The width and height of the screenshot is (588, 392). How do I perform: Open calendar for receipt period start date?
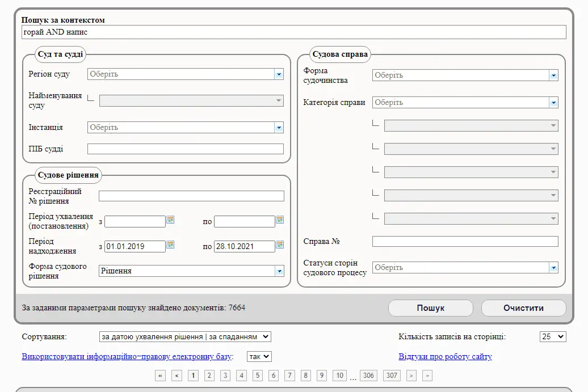pyautogui.click(x=170, y=245)
